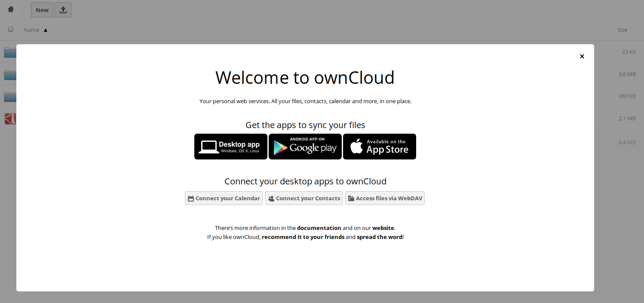Open the spread the word link
Screen dimensions: 644x303
point(380,237)
